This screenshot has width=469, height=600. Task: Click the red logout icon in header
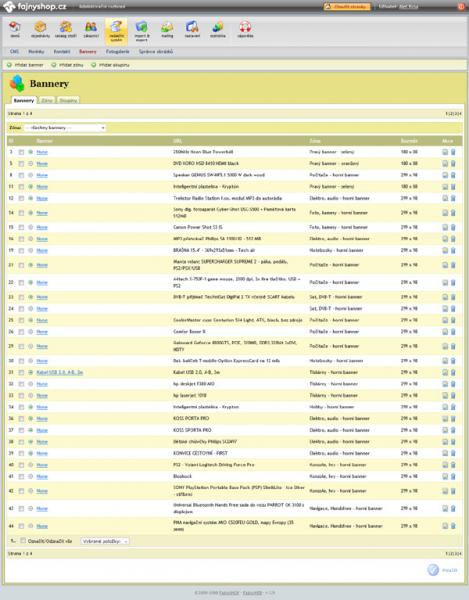(461, 6)
